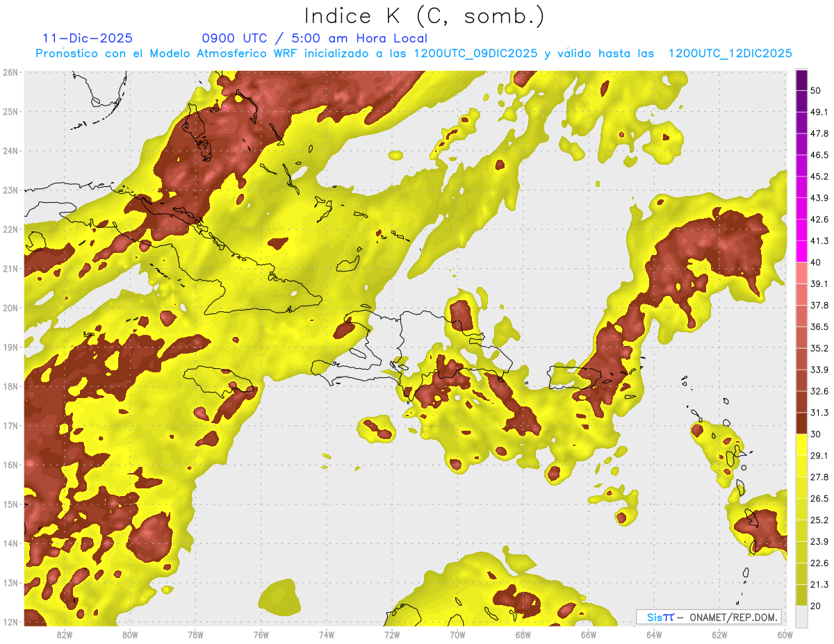Click the "41.3" colorbar label

click(x=819, y=241)
